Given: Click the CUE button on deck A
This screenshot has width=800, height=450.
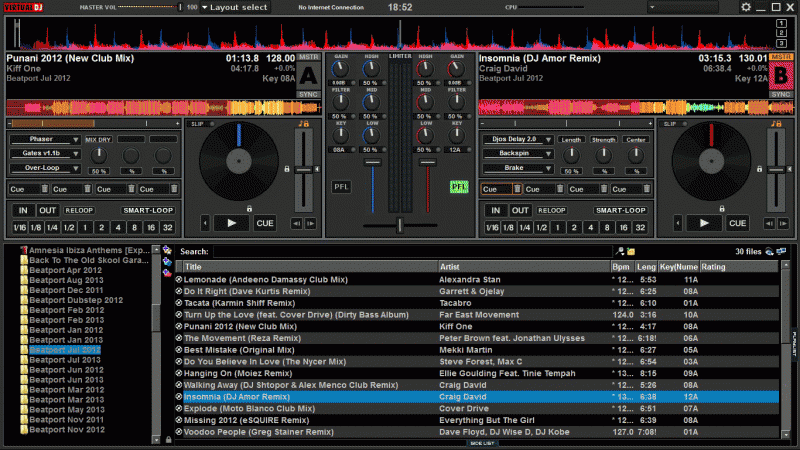Looking at the screenshot, I should 265,223.
